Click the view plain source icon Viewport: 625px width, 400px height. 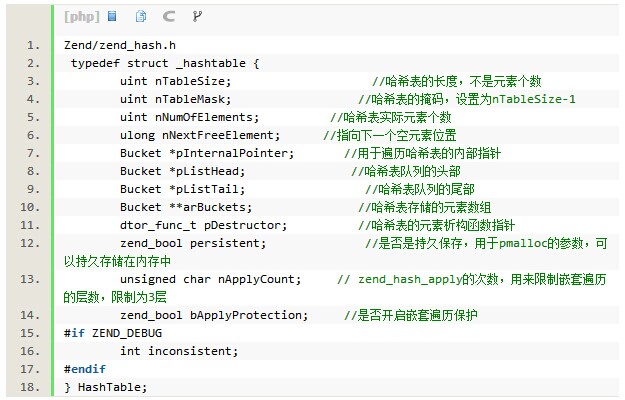pyautogui.click(x=112, y=16)
